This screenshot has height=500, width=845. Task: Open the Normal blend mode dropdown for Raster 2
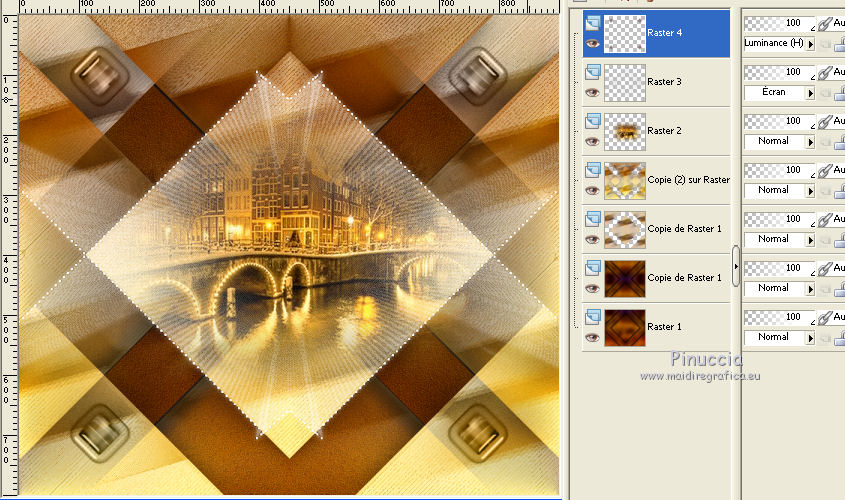(810, 142)
